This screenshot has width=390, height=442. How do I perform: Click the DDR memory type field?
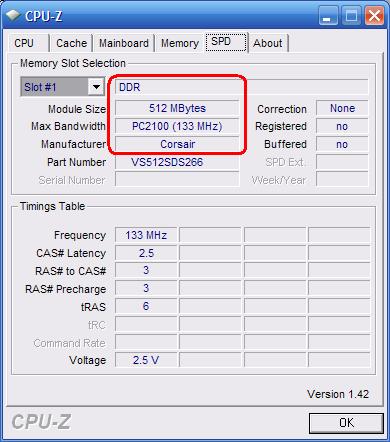pyautogui.click(x=242, y=87)
